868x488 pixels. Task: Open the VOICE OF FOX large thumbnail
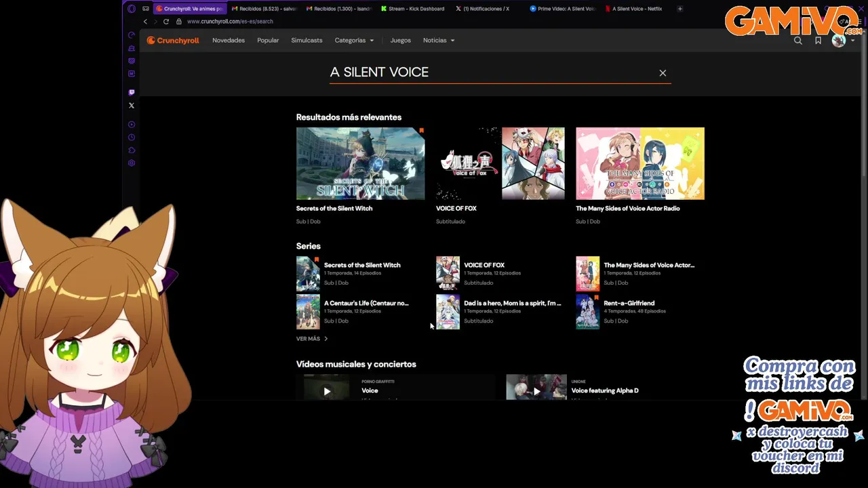[x=500, y=163]
